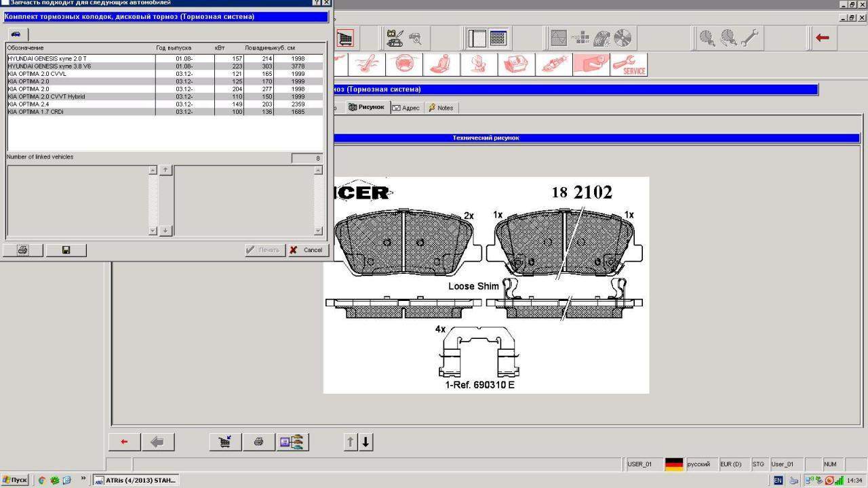Switch to the Notes tab
The image size is (868, 488).
[x=441, y=108]
